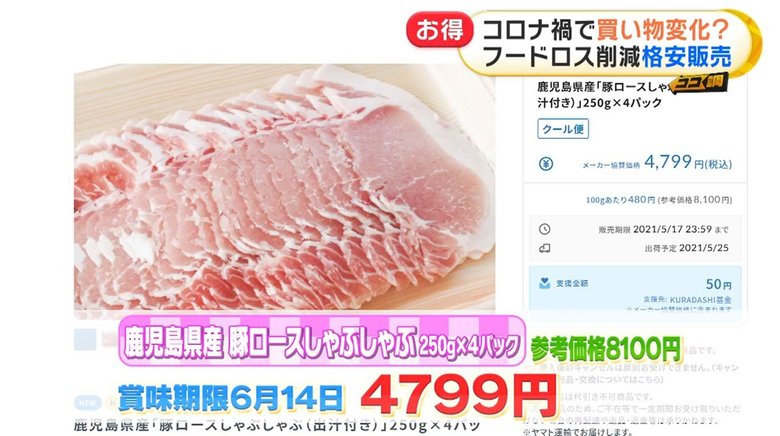Select the クール便 tag

(563, 129)
